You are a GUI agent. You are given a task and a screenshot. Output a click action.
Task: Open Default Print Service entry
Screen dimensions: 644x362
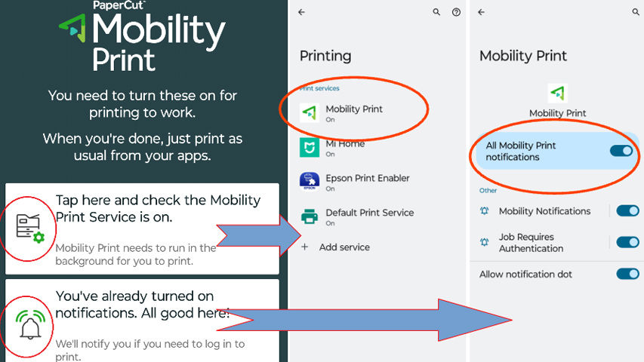tap(377, 216)
